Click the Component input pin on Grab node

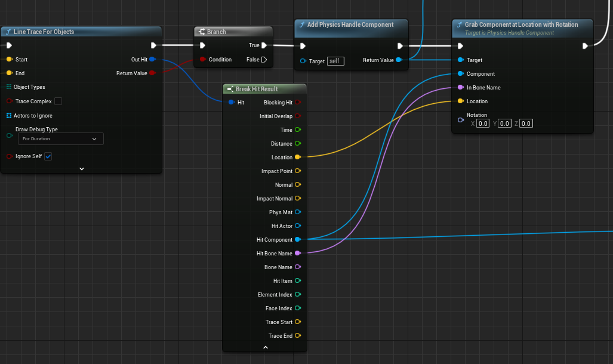(461, 73)
